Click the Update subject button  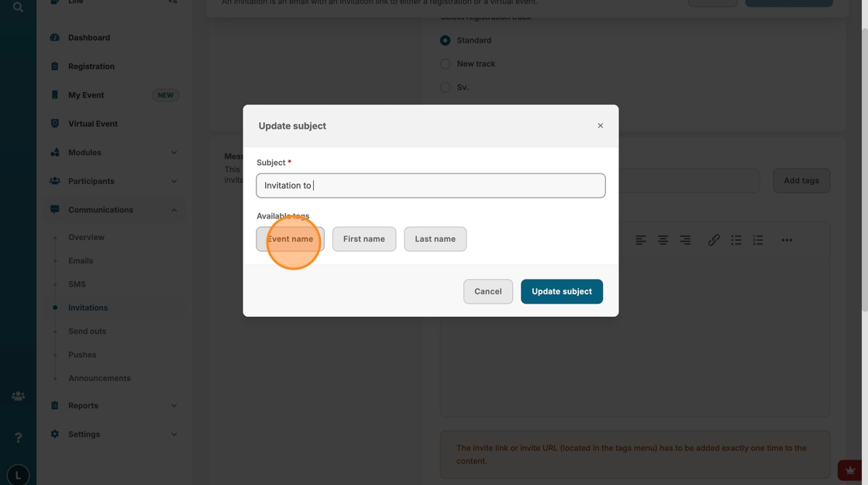[561, 291]
